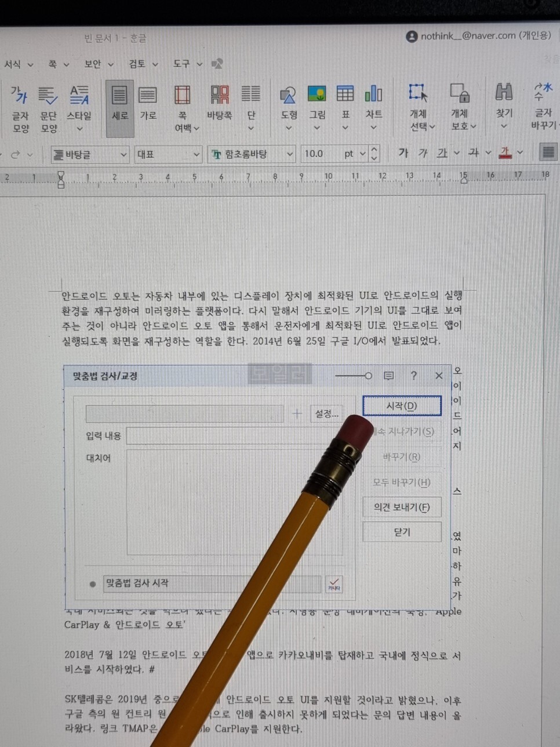Image resolution: width=560 pixels, height=747 pixels.
Task: Click the paragraph alignment icon after font color
Action: tap(547, 153)
